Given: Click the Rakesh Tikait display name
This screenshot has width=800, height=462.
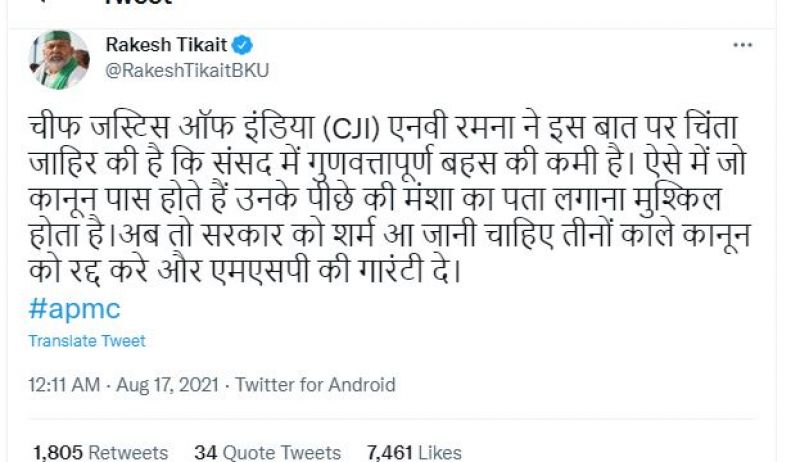Looking at the screenshot, I should pyautogui.click(x=167, y=45).
